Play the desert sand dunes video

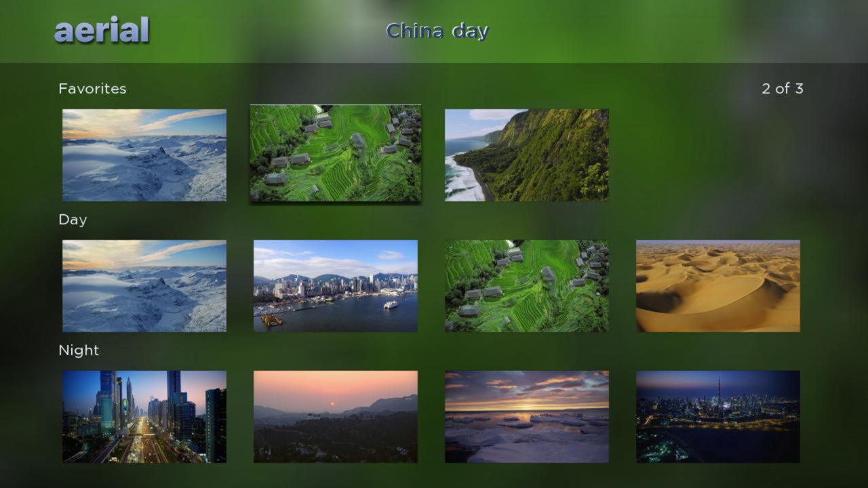tap(717, 285)
